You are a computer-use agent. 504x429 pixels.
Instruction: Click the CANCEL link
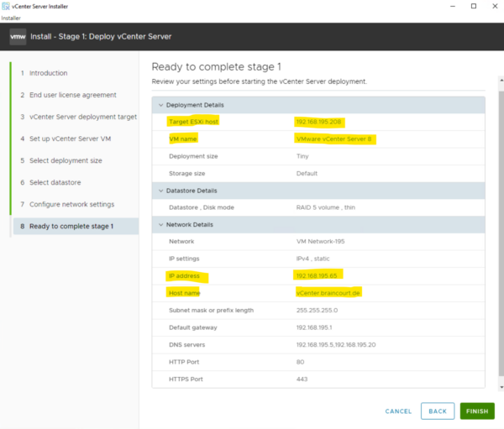pyautogui.click(x=398, y=411)
